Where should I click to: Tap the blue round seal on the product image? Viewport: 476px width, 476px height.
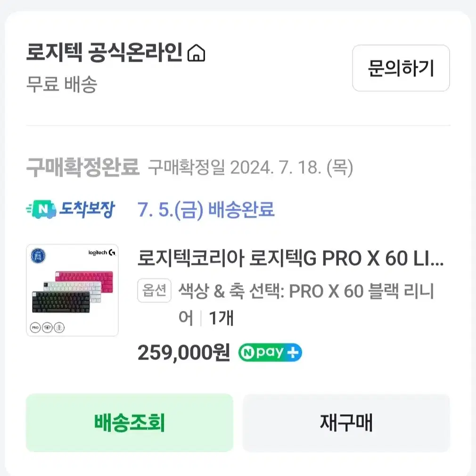pyautogui.click(x=38, y=255)
